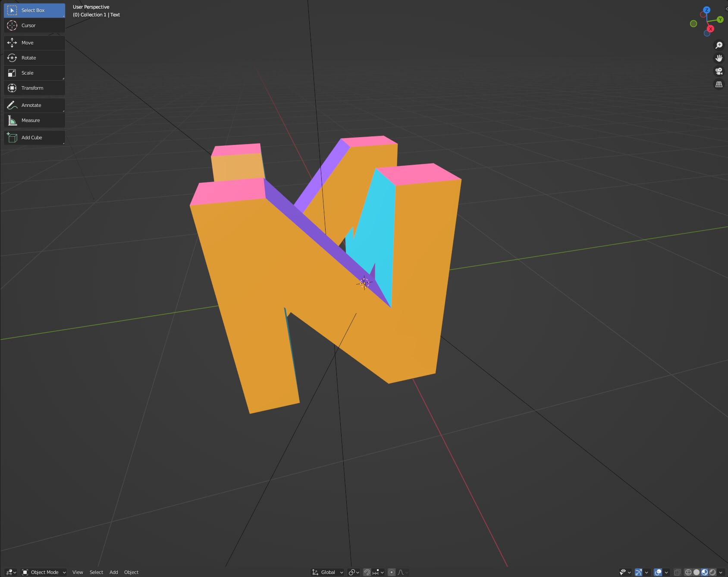Select the Cursor tool

(x=34, y=25)
